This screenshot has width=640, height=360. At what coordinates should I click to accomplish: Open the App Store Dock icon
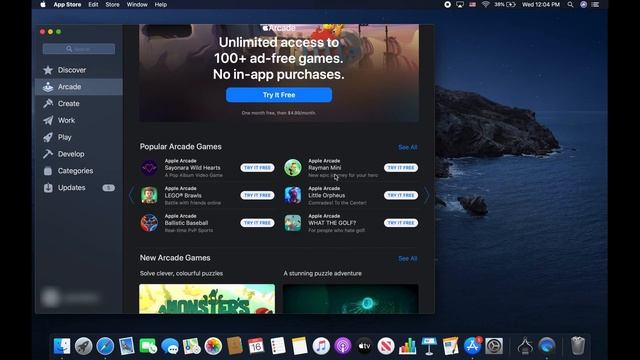pyautogui.click(x=472, y=346)
